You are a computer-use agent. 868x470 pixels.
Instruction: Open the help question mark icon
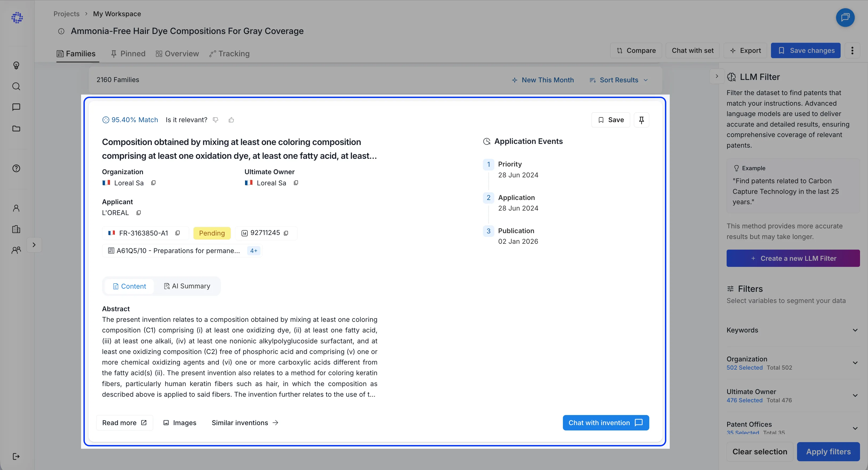click(16, 168)
